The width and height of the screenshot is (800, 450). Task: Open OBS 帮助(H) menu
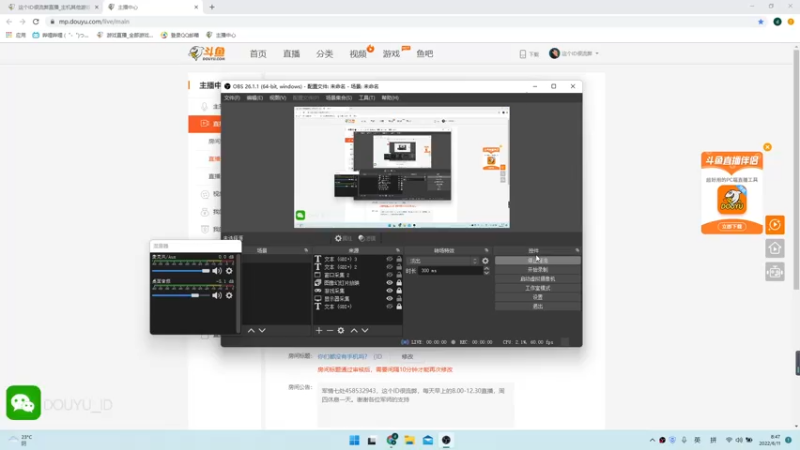click(390, 97)
